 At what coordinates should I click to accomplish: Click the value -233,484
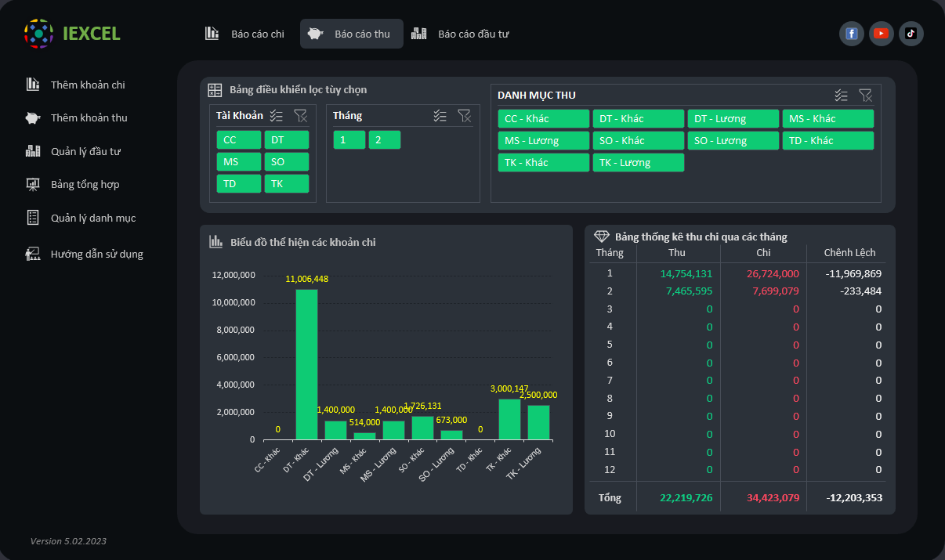click(x=860, y=291)
